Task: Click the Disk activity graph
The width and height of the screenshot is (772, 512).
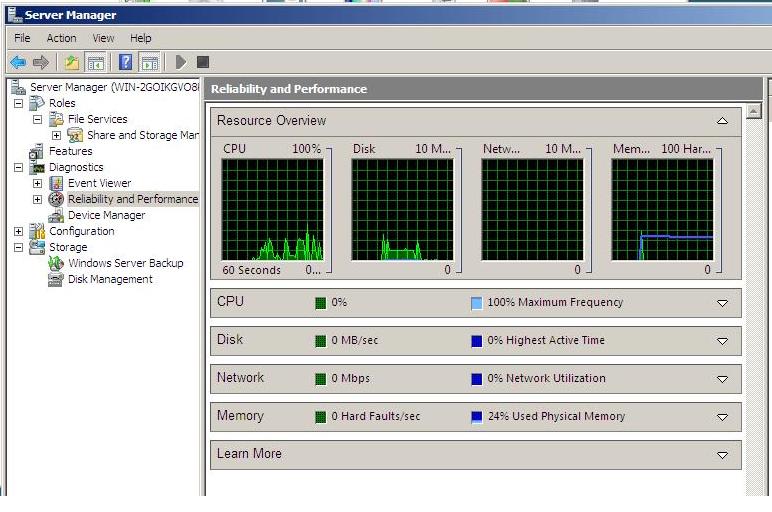Action: coord(402,210)
